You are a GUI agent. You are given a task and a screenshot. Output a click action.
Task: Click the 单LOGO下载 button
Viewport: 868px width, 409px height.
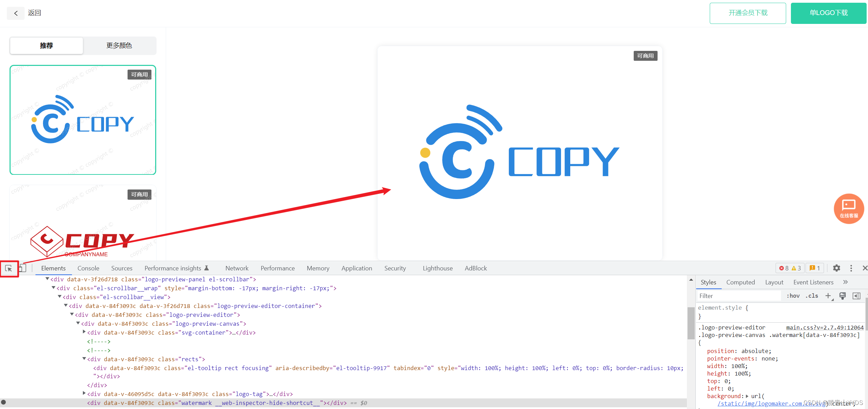coord(828,13)
